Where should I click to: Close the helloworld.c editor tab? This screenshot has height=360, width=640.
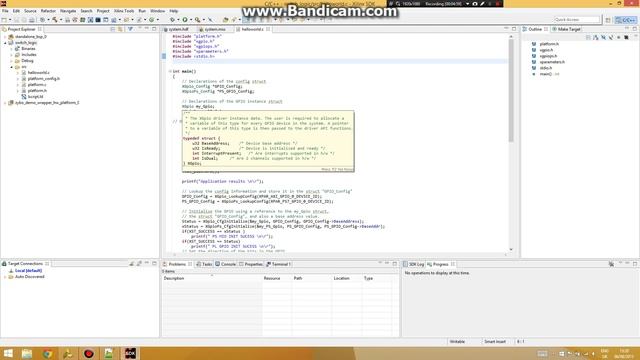coord(268,29)
